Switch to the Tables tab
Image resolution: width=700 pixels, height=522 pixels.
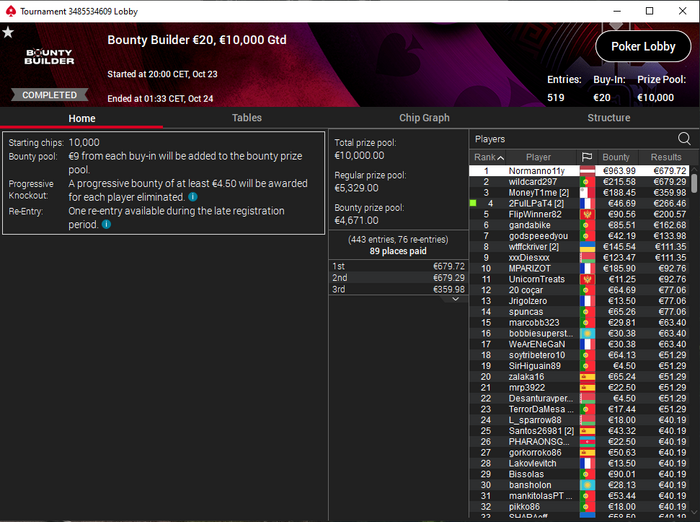coord(246,118)
